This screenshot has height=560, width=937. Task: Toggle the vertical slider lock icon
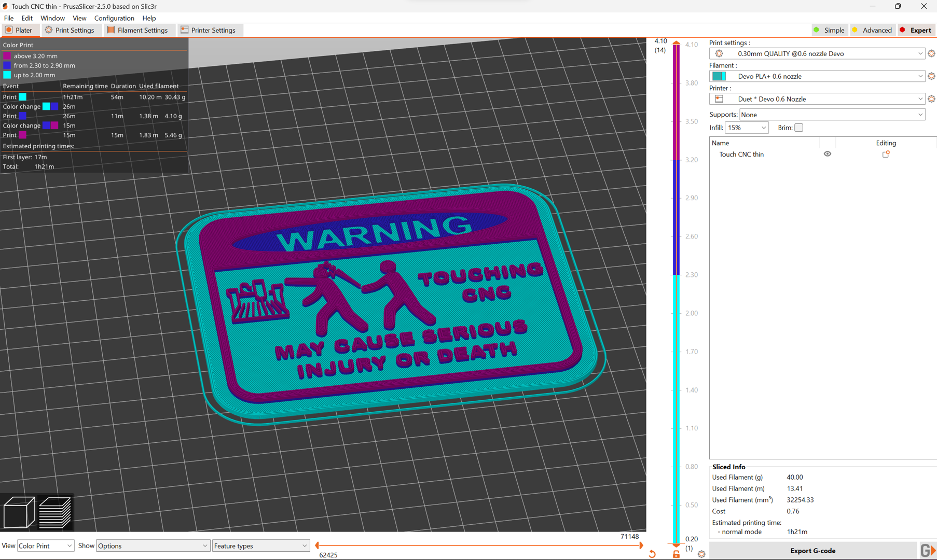676,554
